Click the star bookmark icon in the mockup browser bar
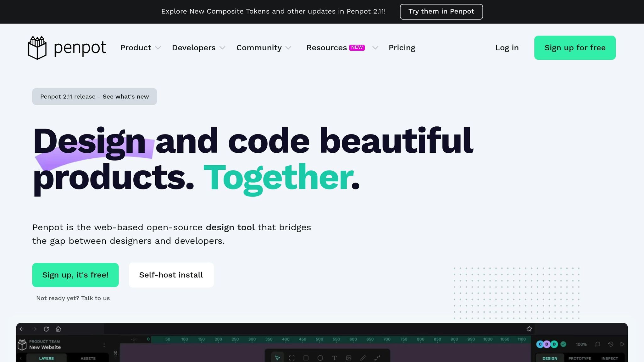Image resolution: width=644 pixels, height=362 pixels. click(x=529, y=329)
